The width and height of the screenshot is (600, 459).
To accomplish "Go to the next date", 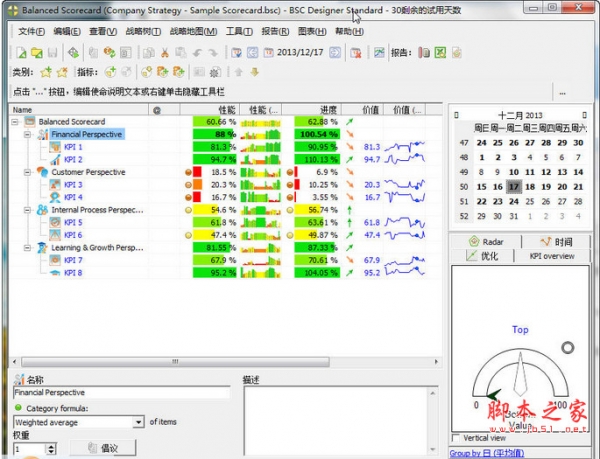I will click(335, 52).
